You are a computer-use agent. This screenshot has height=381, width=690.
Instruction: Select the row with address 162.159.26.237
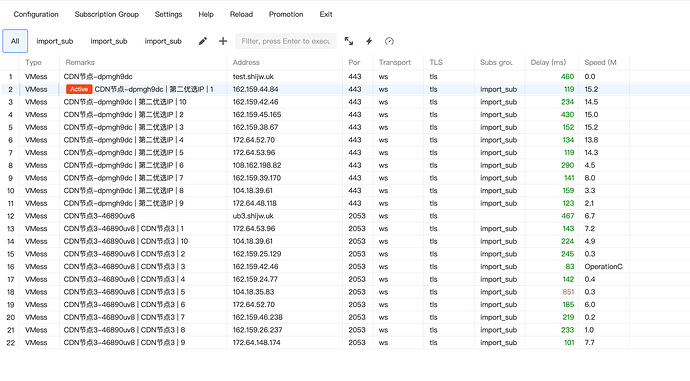[315, 330]
